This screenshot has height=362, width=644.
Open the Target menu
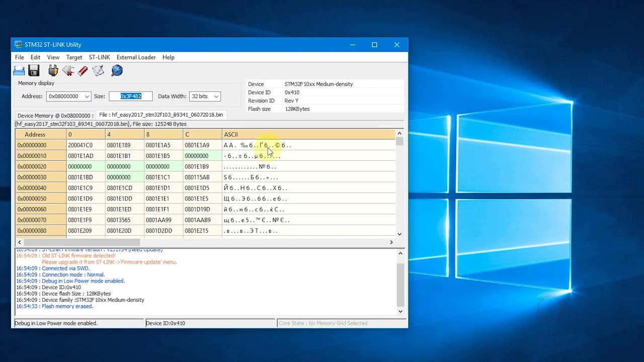[x=74, y=57]
